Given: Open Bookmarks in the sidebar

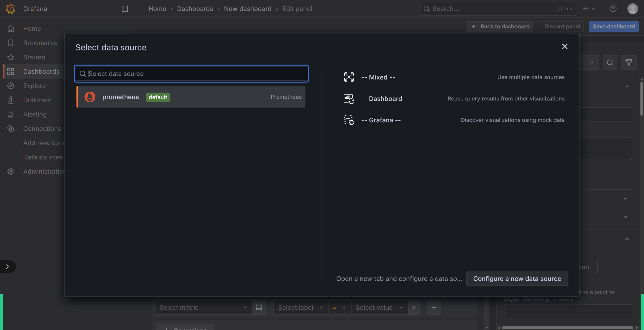Looking at the screenshot, I should click(x=40, y=43).
